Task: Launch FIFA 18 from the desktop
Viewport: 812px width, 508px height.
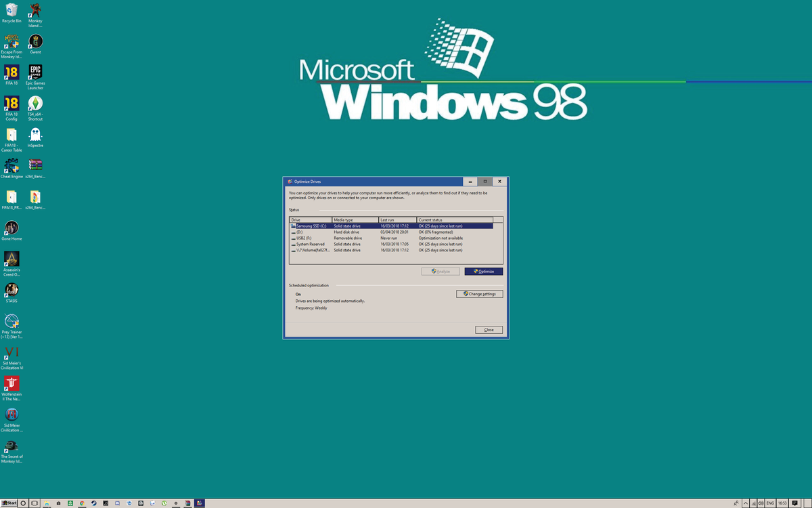Action: point(12,71)
